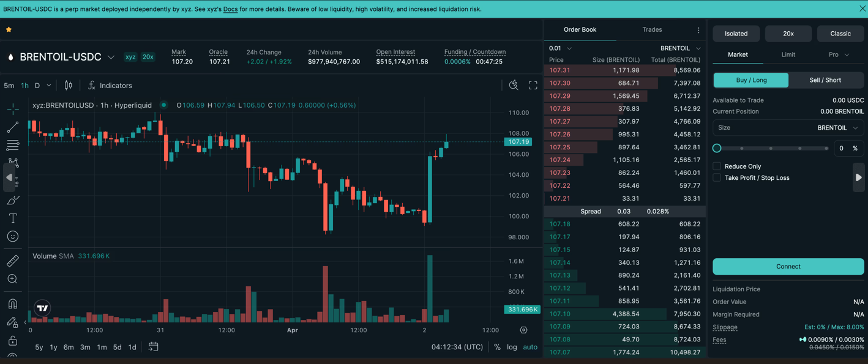This screenshot has height=364, width=868.
Task: Open the 20x leverage selector
Action: pyautogui.click(x=788, y=34)
